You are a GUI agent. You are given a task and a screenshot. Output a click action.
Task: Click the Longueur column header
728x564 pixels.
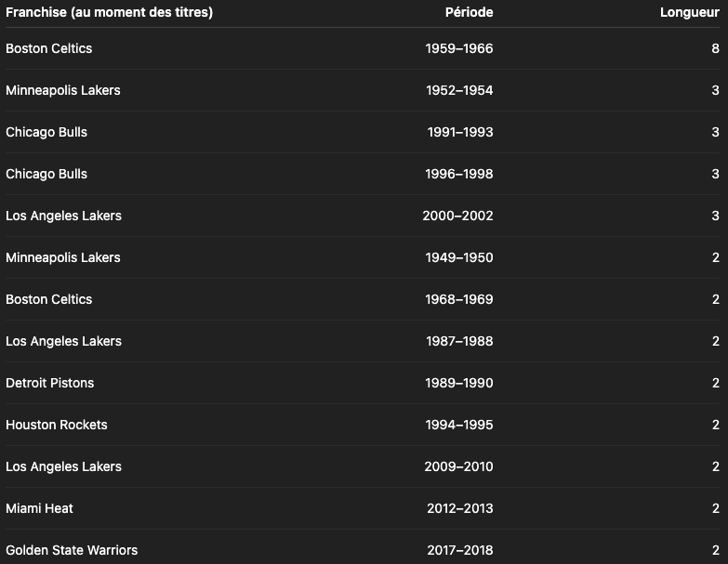click(x=689, y=12)
